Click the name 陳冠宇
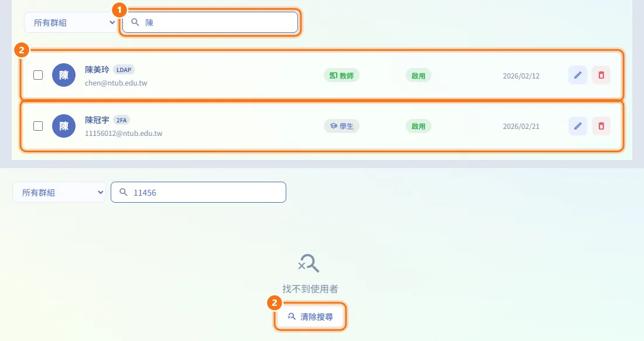644x341 pixels. click(97, 120)
